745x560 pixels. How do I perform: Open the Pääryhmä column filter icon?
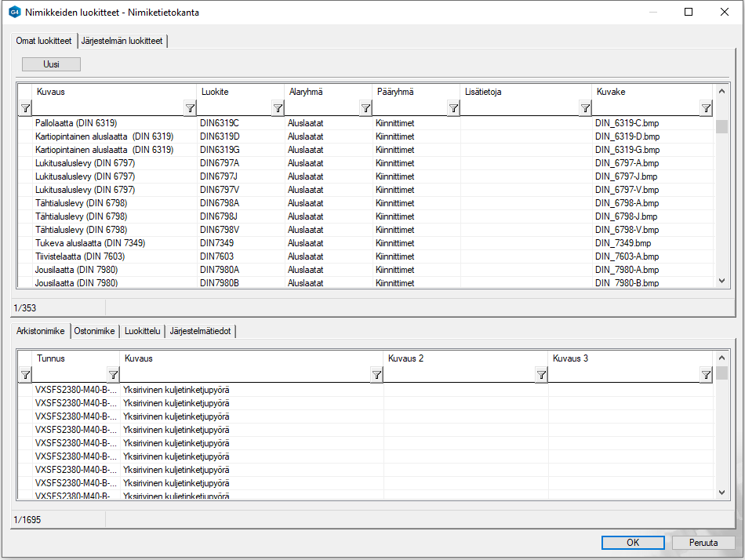(453, 108)
